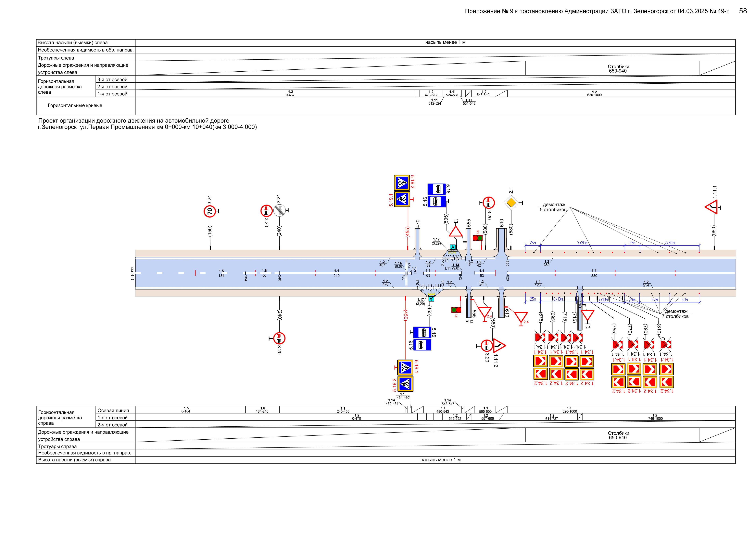The width and height of the screenshot is (756, 534).
Task: Click the cyan bus stop marker above the road
Action: click(453, 247)
